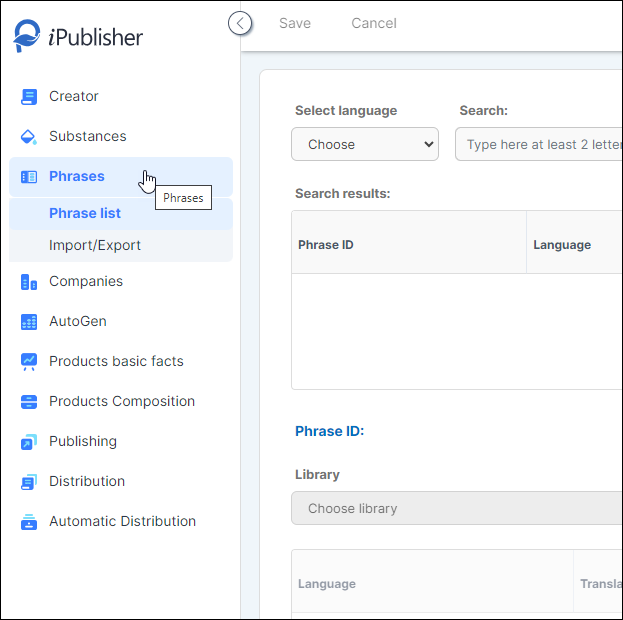This screenshot has width=623, height=620.
Task: Click the Creator document icon
Action: click(x=29, y=97)
